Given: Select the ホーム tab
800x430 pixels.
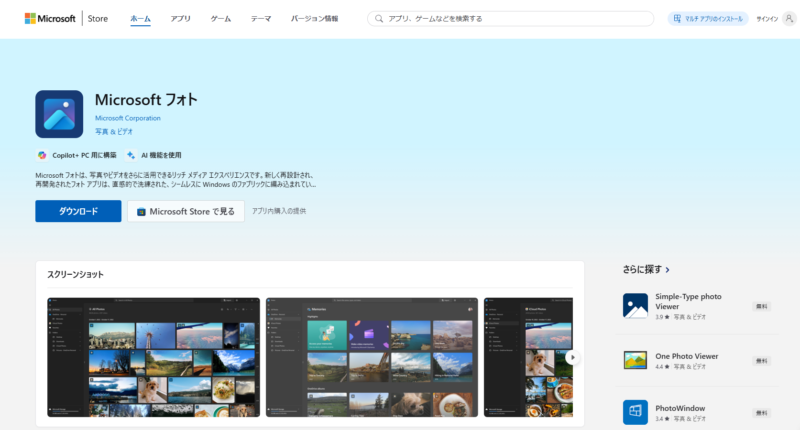Looking at the screenshot, I should 140,18.
